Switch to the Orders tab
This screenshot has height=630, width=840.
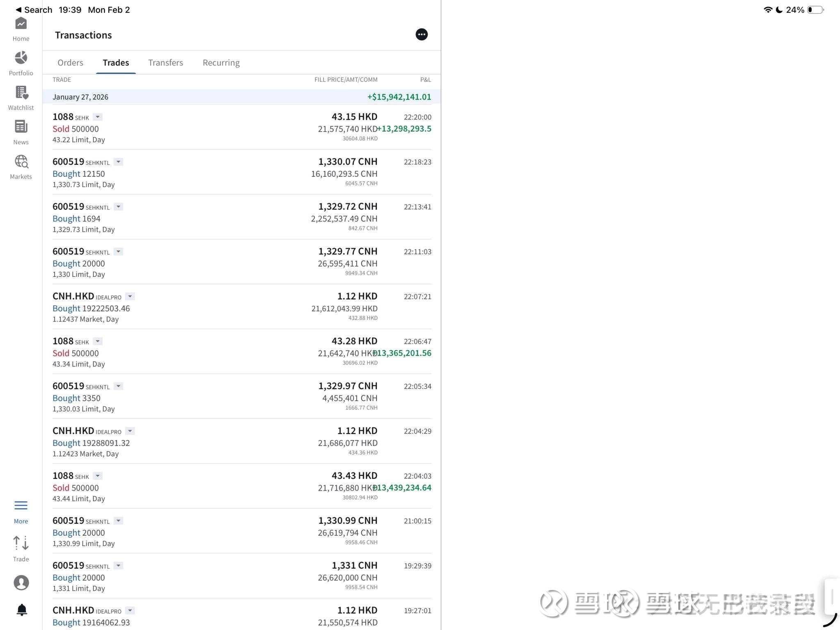pos(70,63)
